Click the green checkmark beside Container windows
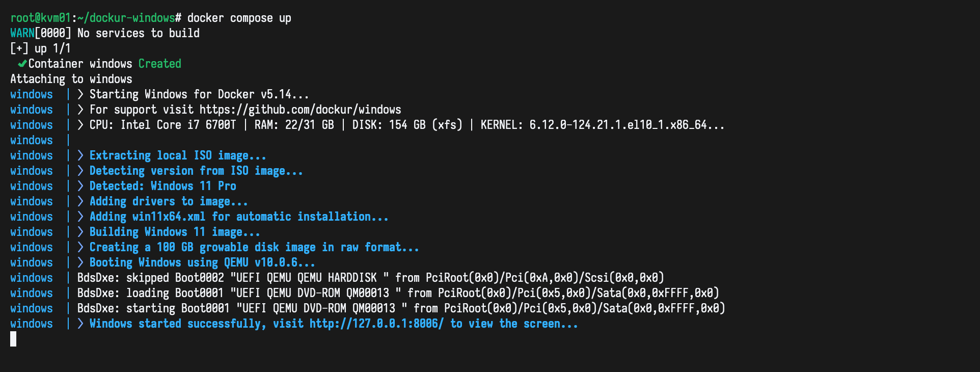 click(x=22, y=64)
